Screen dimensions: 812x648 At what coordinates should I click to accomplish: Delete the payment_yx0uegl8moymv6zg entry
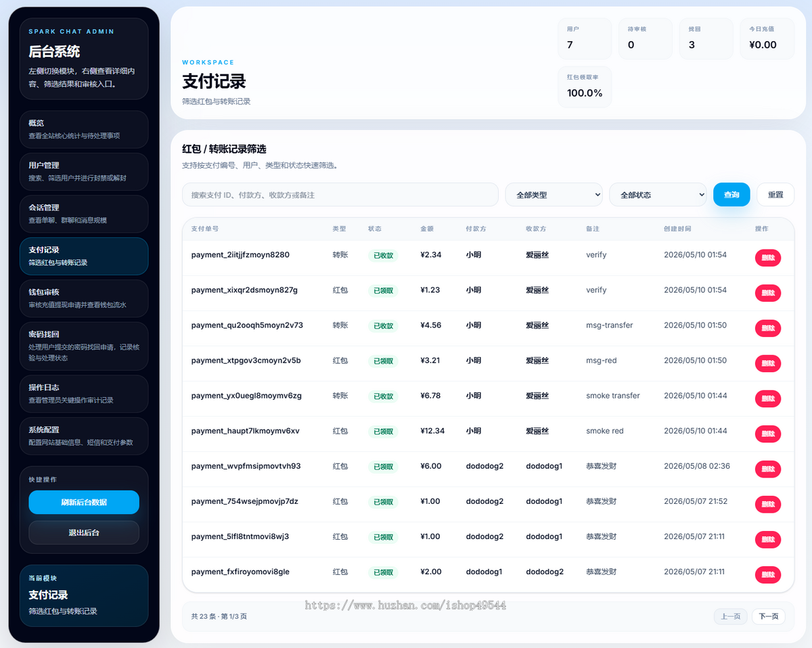pyautogui.click(x=768, y=398)
